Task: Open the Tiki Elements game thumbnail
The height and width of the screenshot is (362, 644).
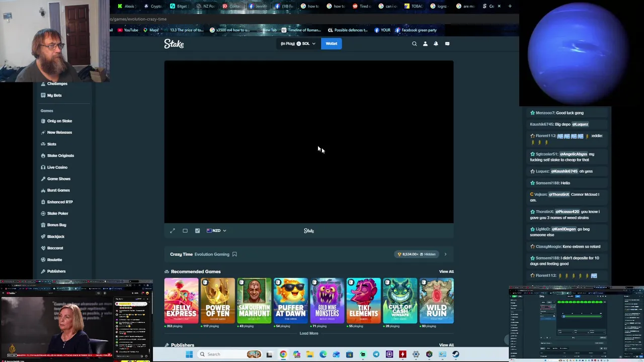Action: pyautogui.click(x=364, y=301)
